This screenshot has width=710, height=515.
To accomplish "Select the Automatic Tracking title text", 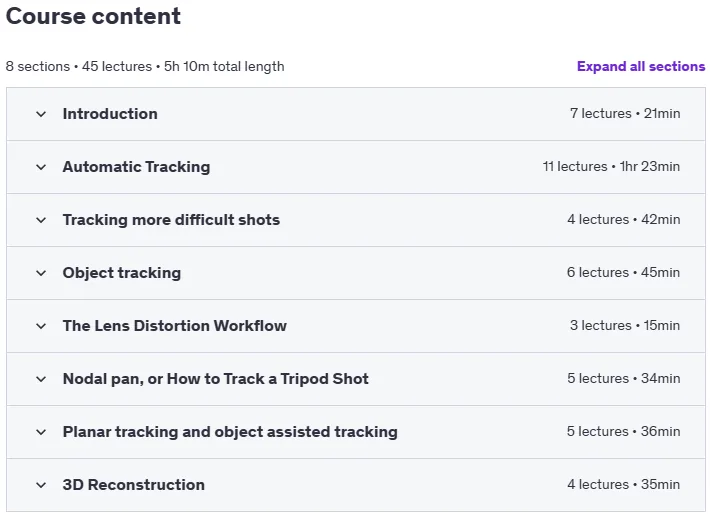I will (136, 167).
